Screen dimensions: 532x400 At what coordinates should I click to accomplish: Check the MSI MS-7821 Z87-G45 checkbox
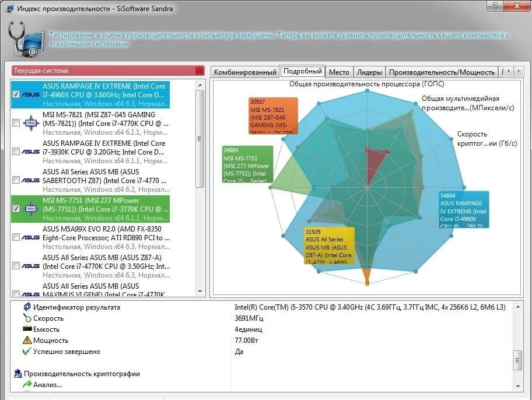tap(16, 123)
